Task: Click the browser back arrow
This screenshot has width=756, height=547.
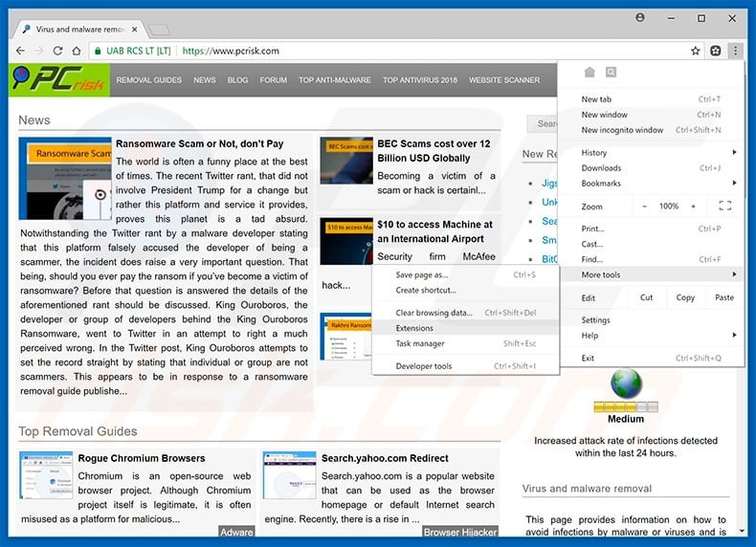Action: [x=20, y=51]
